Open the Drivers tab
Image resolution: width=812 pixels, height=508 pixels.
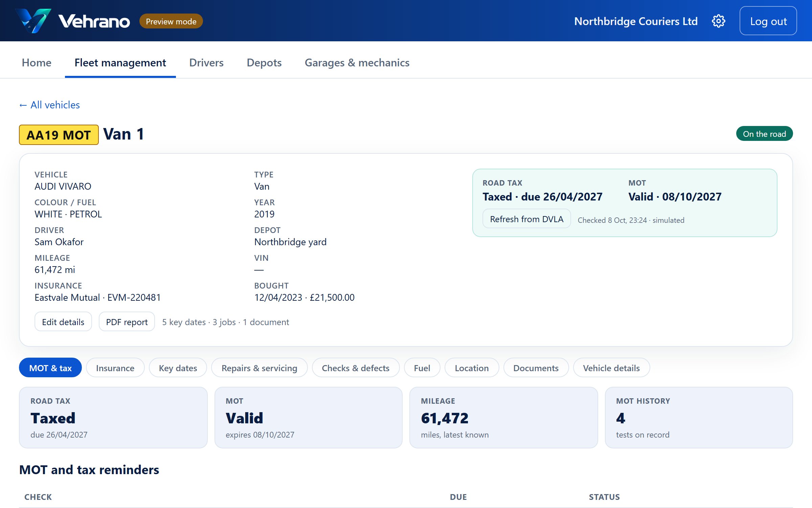[206, 63]
